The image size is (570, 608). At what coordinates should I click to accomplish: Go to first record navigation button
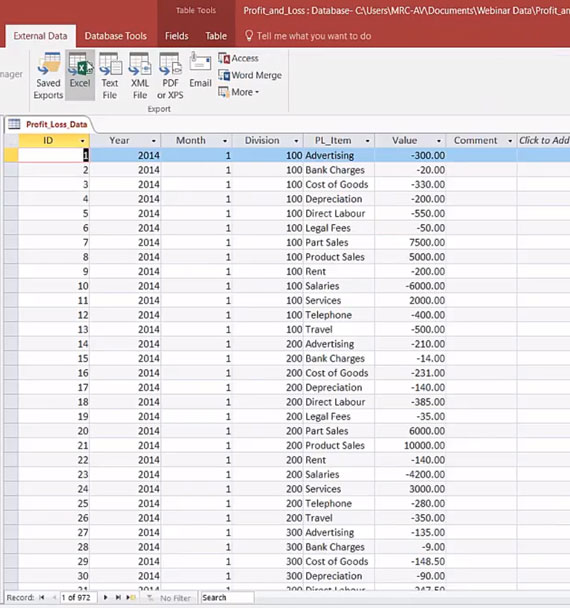[42, 598]
